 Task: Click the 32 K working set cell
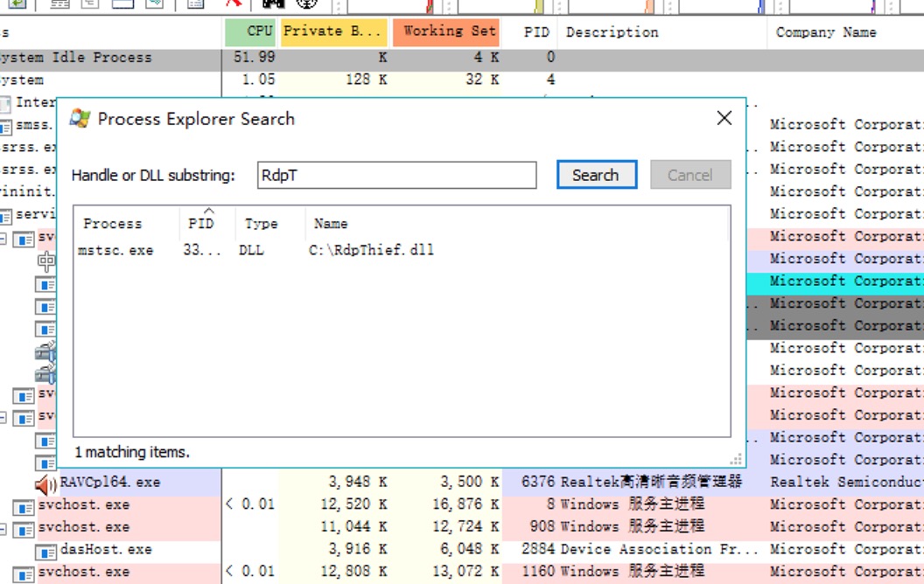[x=481, y=80]
